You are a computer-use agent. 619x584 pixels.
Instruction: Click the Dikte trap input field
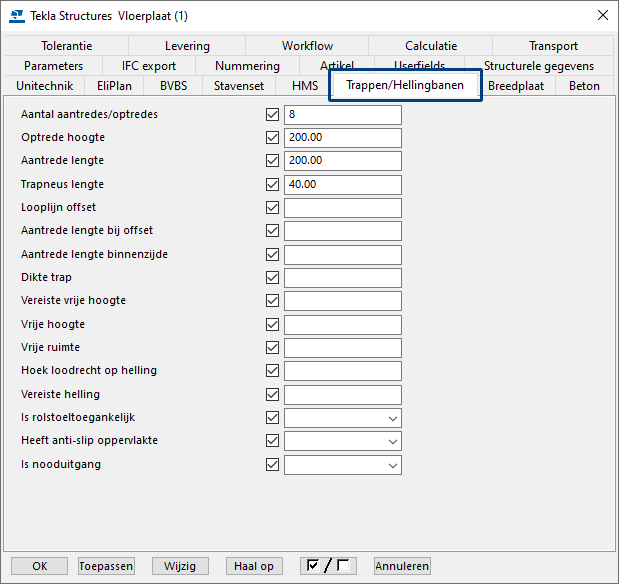tap(342, 278)
